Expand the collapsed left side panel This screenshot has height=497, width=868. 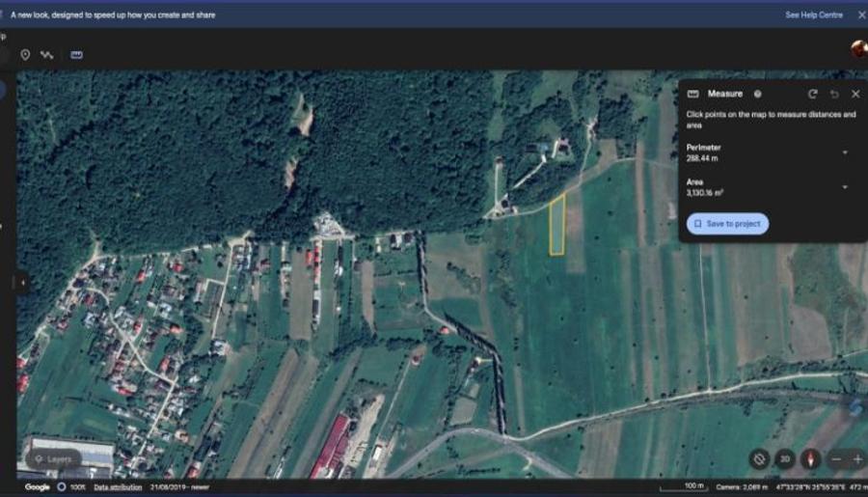pyautogui.click(x=21, y=282)
